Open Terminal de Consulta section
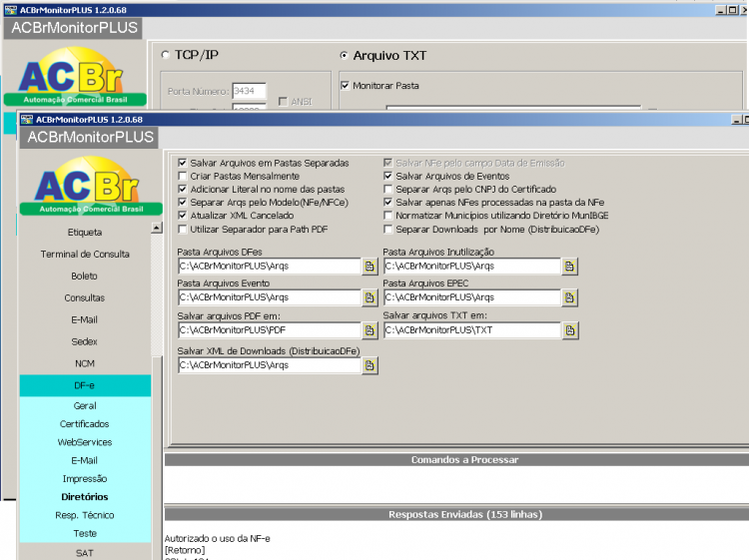Screen dimensions: 749x560 click(85, 254)
